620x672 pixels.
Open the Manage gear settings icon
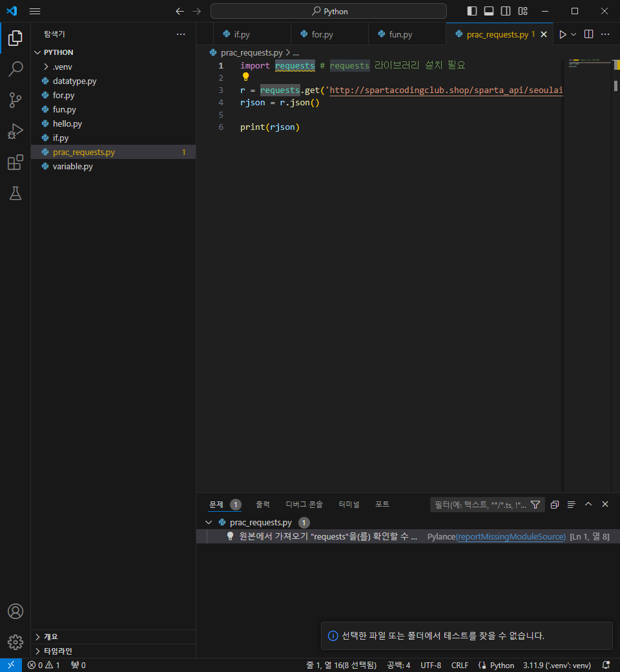[x=15, y=642]
